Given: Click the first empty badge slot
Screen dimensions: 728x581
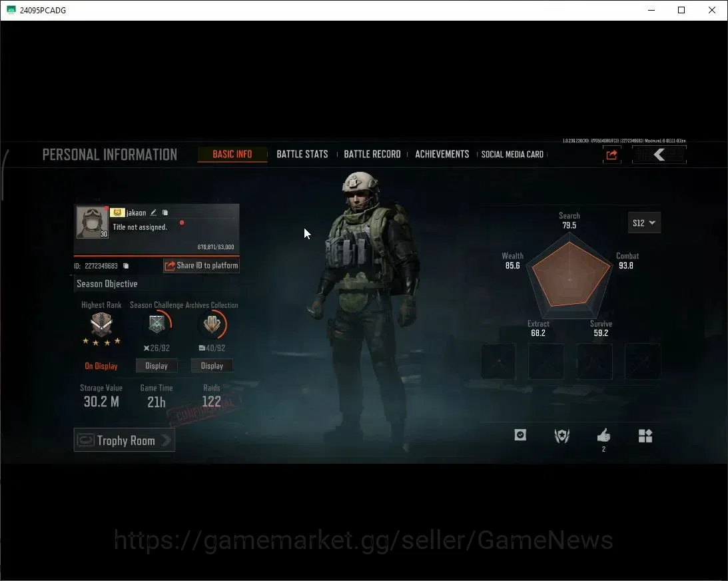Looking at the screenshot, I should 499,361.
